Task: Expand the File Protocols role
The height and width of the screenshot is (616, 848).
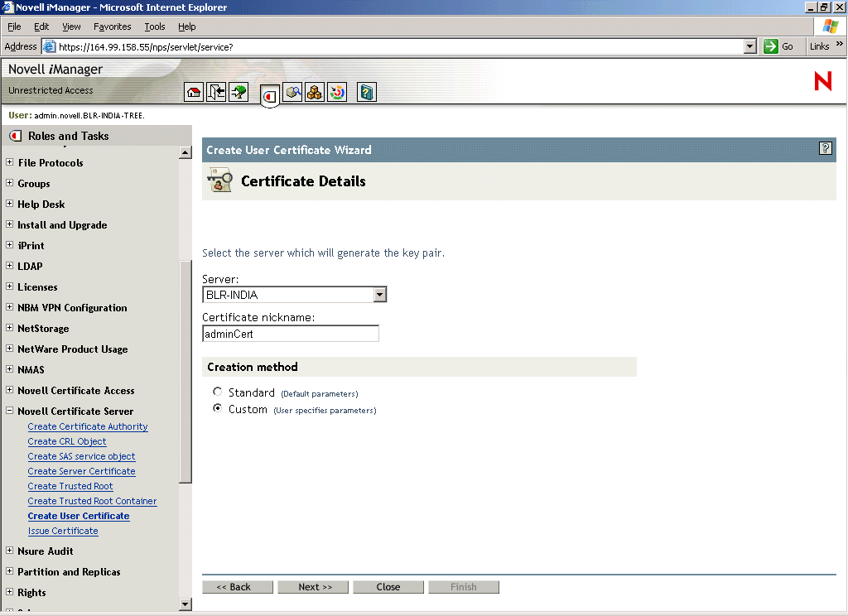Action: click(x=9, y=161)
